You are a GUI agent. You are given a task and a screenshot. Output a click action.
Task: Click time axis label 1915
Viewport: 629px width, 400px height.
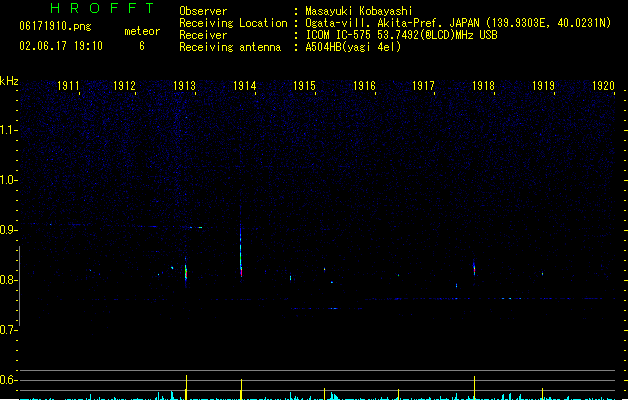tap(304, 86)
